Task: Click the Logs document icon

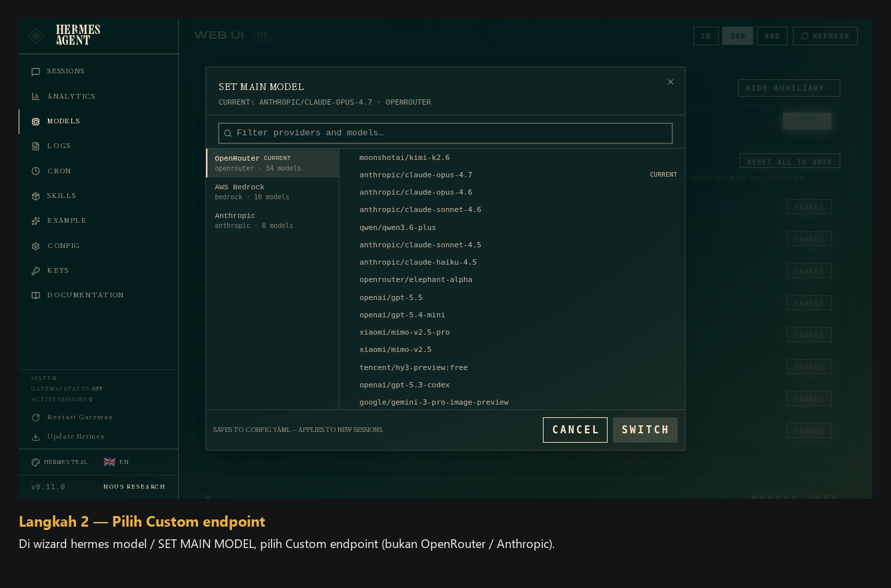Action: pyautogui.click(x=36, y=146)
